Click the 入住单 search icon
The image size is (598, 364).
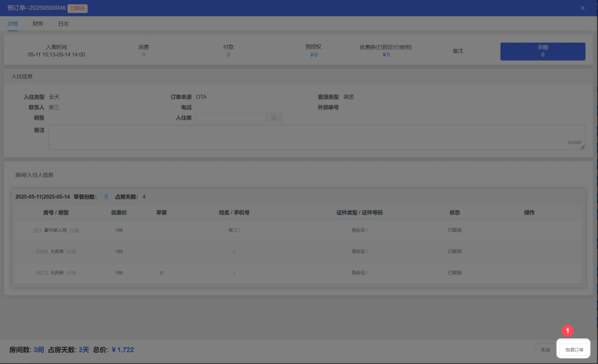click(274, 118)
